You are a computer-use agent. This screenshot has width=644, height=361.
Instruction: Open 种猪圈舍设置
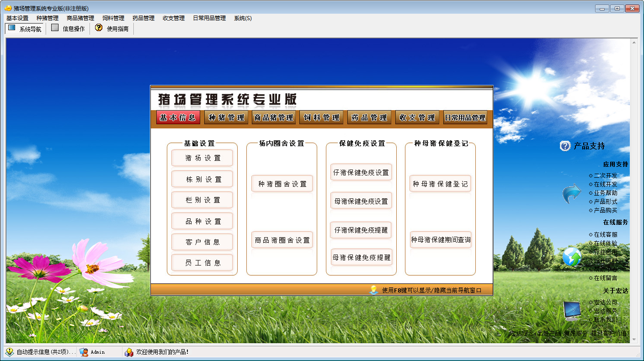point(282,184)
